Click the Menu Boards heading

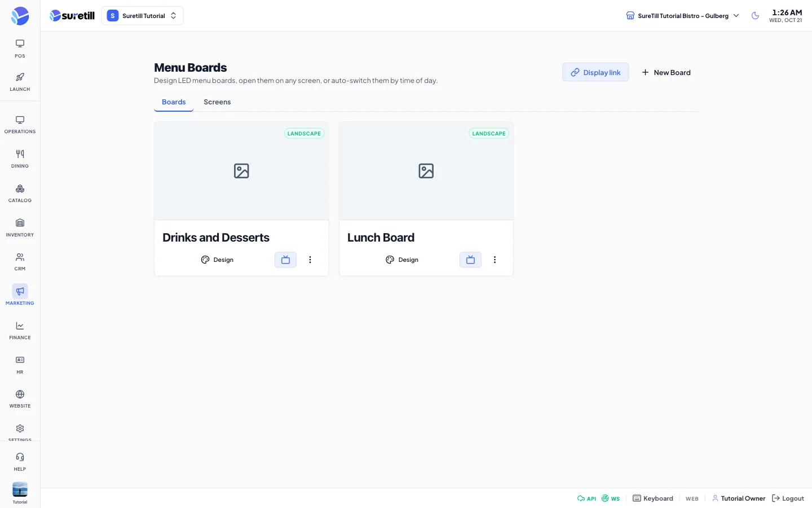pyautogui.click(x=190, y=68)
